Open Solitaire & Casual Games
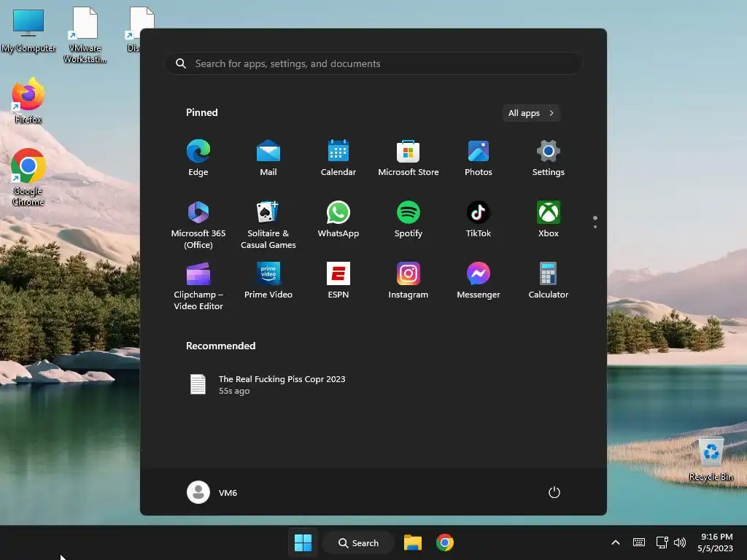This screenshot has height=560, width=747. [268, 225]
